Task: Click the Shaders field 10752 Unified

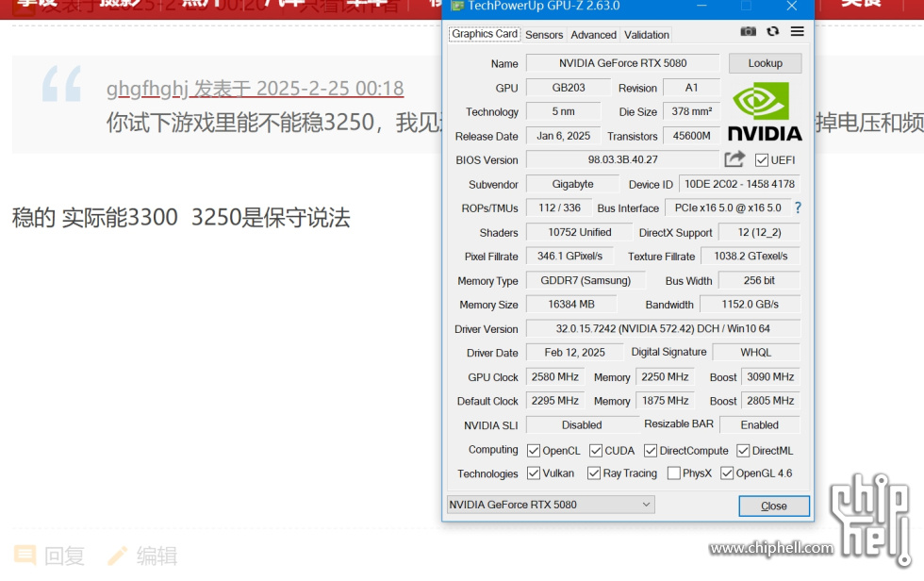Action: coord(579,232)
